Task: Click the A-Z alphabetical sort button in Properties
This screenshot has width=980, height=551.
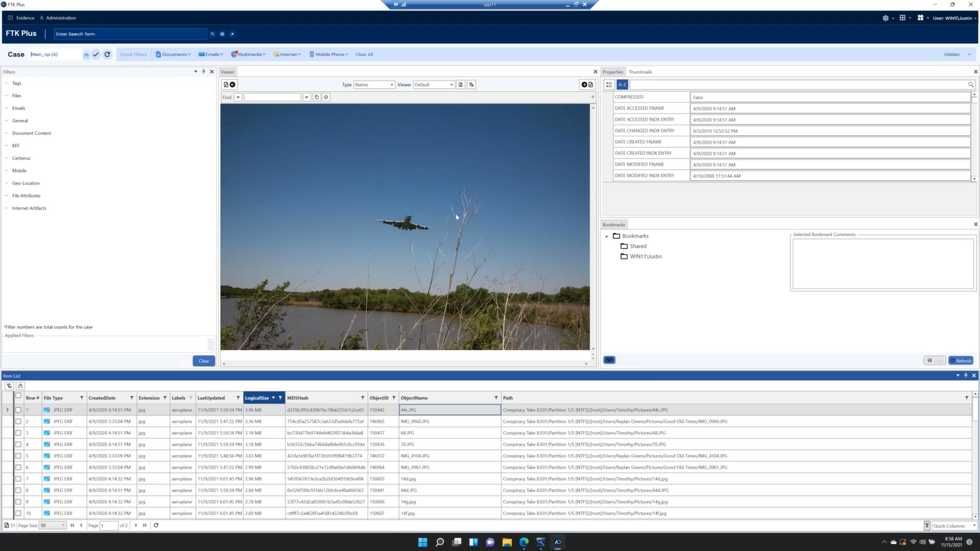Action: click(x=622, y=85)
